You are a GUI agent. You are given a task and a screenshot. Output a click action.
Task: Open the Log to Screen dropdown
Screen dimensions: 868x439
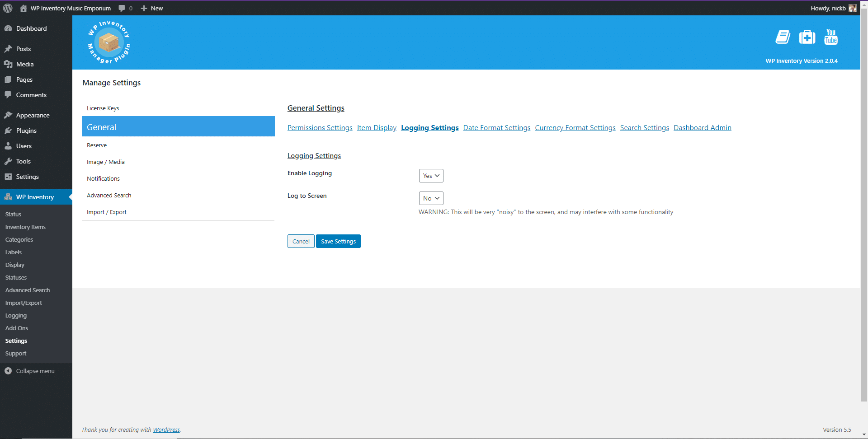click(431, 198)
